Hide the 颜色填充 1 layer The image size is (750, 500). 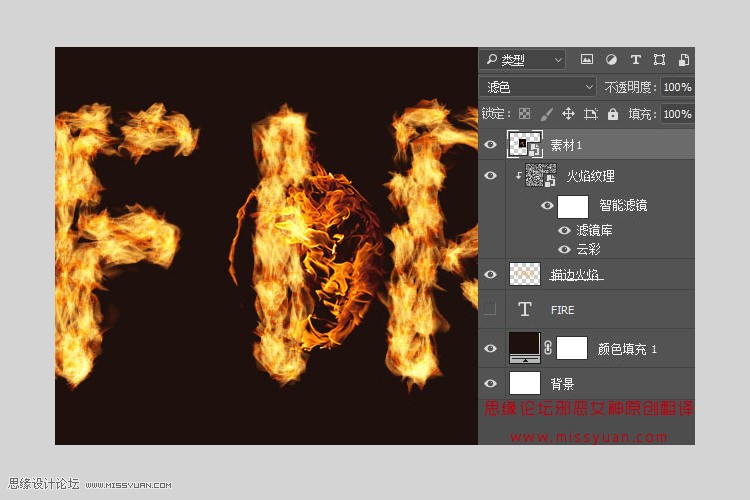[x=490, y=348]
